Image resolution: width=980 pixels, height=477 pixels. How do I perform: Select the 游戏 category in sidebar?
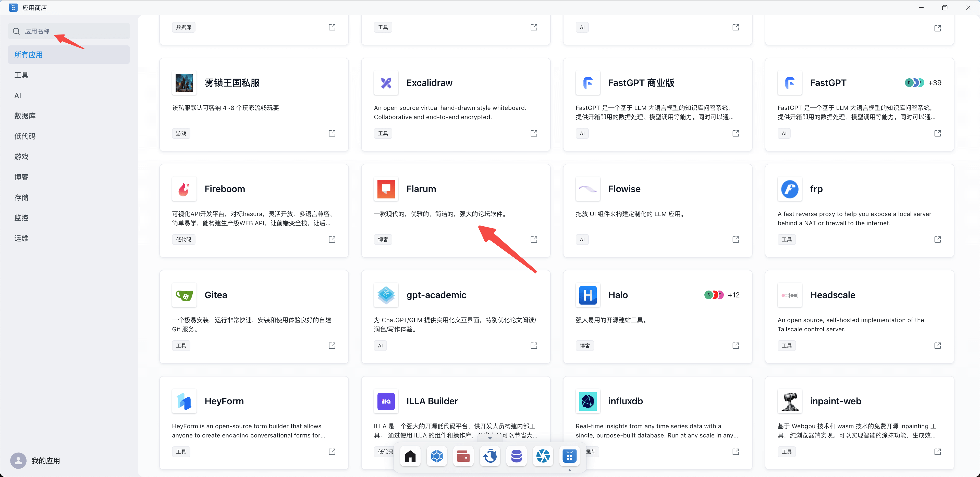[x=69, y=157]
